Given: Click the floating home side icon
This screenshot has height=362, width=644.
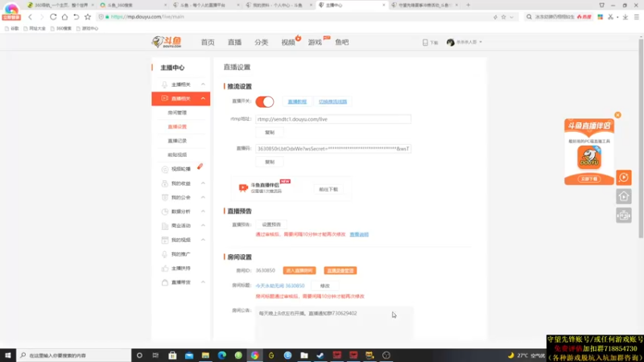Looking at the screenshot, I should pos(623,196).
